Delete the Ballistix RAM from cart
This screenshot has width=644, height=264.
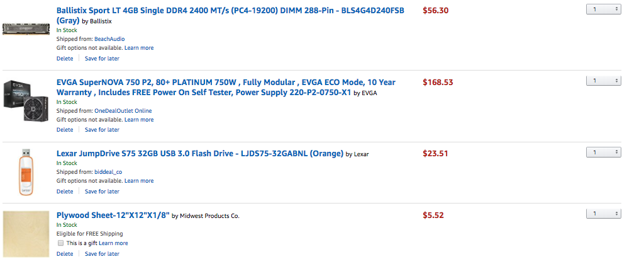click(x=65, y=59)
